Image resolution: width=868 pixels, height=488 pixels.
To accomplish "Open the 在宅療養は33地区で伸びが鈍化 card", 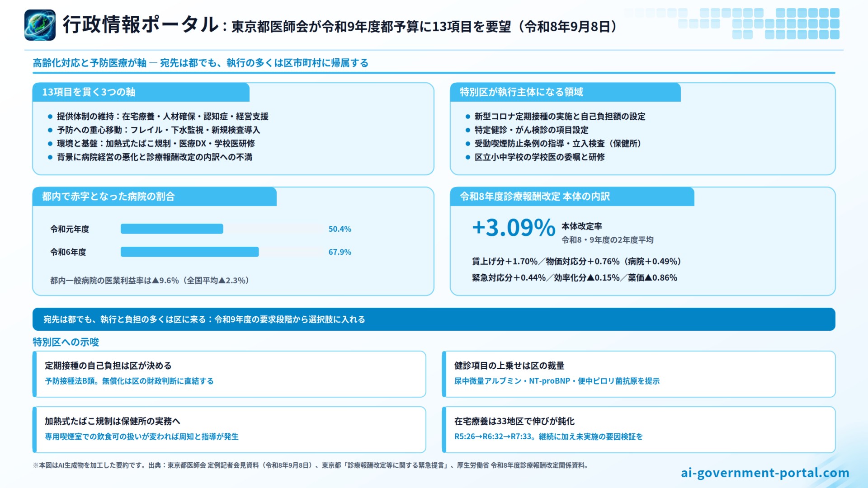I will click(x=639, y=430).
